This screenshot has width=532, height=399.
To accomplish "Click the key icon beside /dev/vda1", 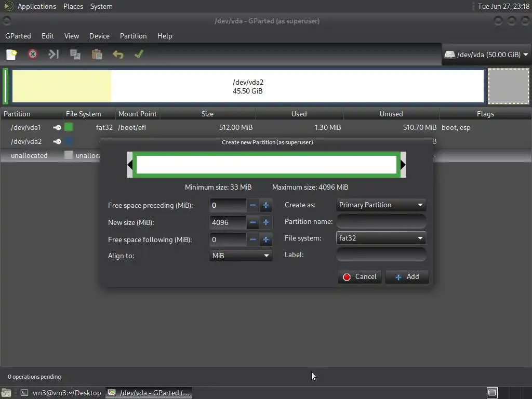I will [57, 128].
